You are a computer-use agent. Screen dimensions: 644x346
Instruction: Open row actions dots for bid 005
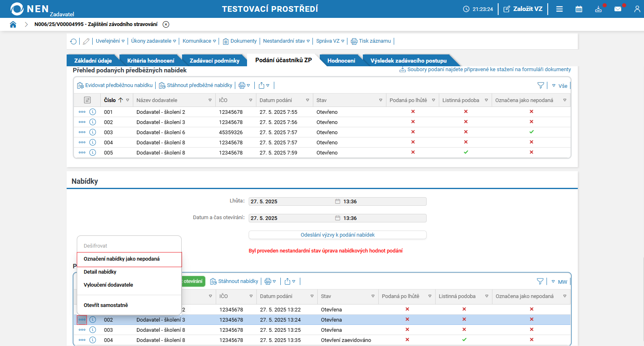pyautogui.click(x=82, y=152)
